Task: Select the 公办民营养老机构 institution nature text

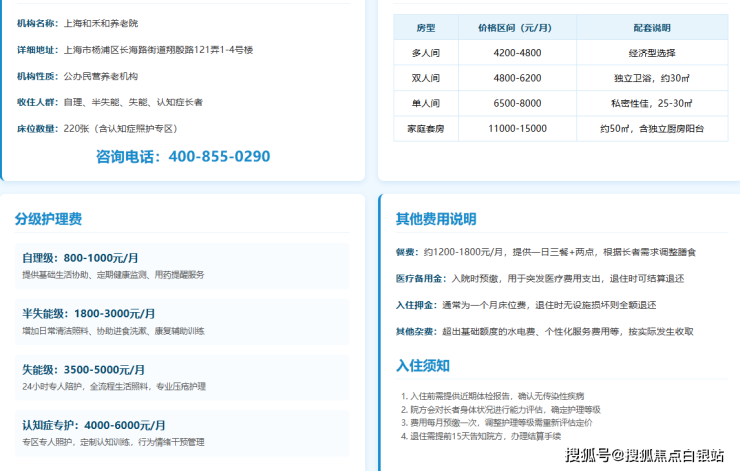Action: (101, 76)
